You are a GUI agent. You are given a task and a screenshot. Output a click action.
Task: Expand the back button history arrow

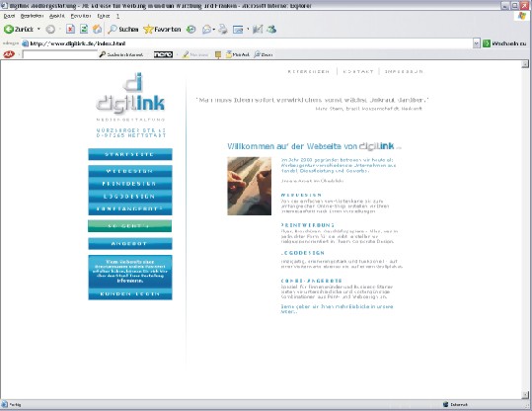(38, 30)
